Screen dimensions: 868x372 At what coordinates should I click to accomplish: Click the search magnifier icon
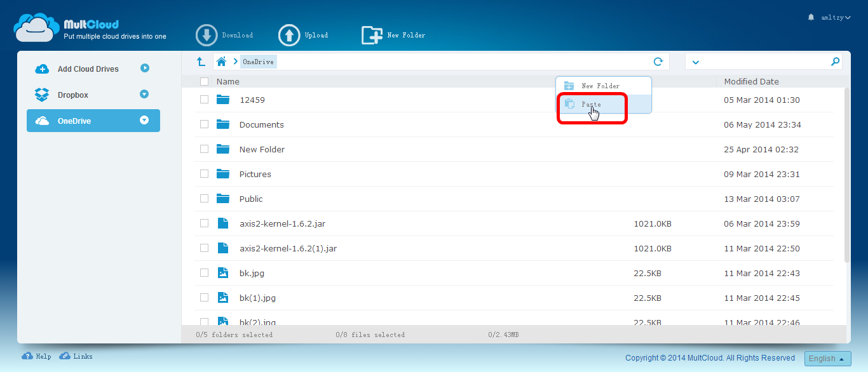836,62
